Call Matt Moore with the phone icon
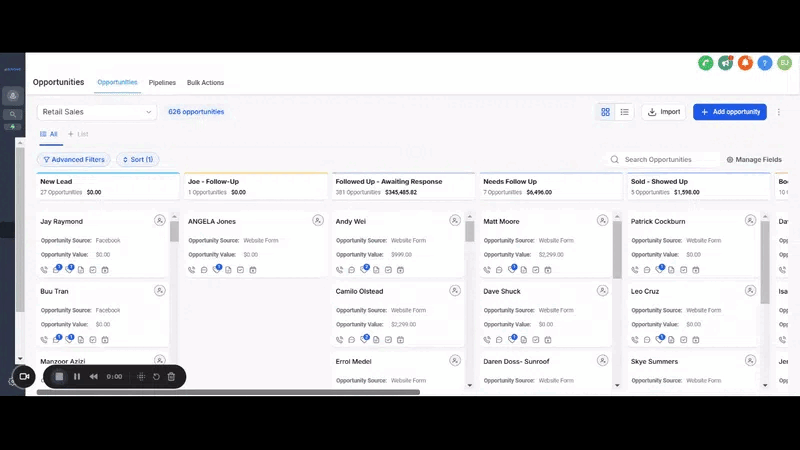Screen dimensions: 800x450 coord(487,270)
